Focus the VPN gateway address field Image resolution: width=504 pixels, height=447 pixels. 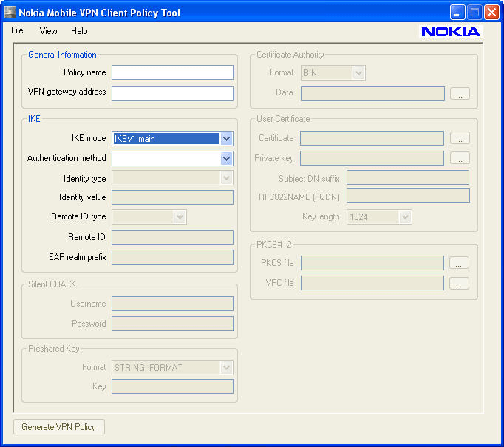(172, 94)
